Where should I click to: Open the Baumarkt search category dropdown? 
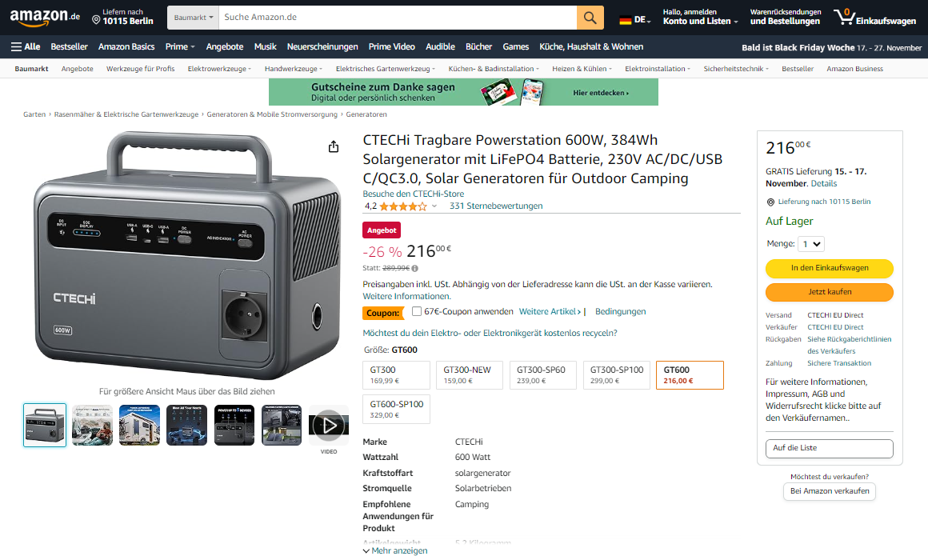pyautogui.click(x=194, y=18)
